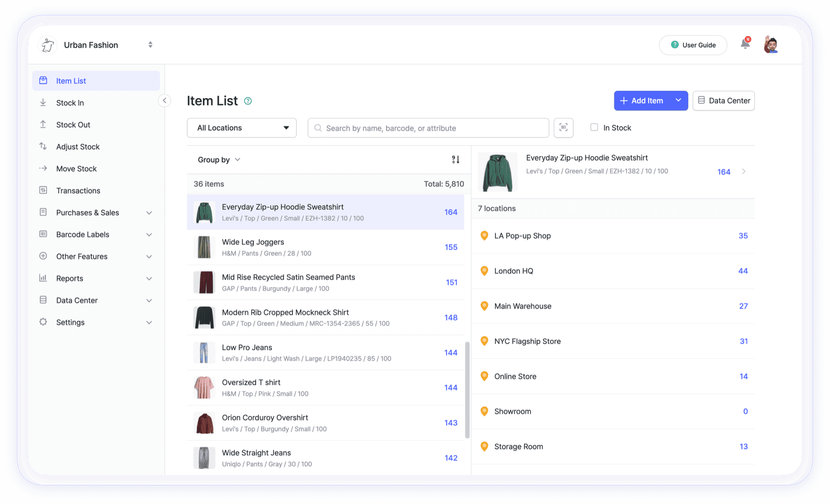Expand Other Features submenu chevron
This screenshot has width=830, height=504.
click(149, 257)
